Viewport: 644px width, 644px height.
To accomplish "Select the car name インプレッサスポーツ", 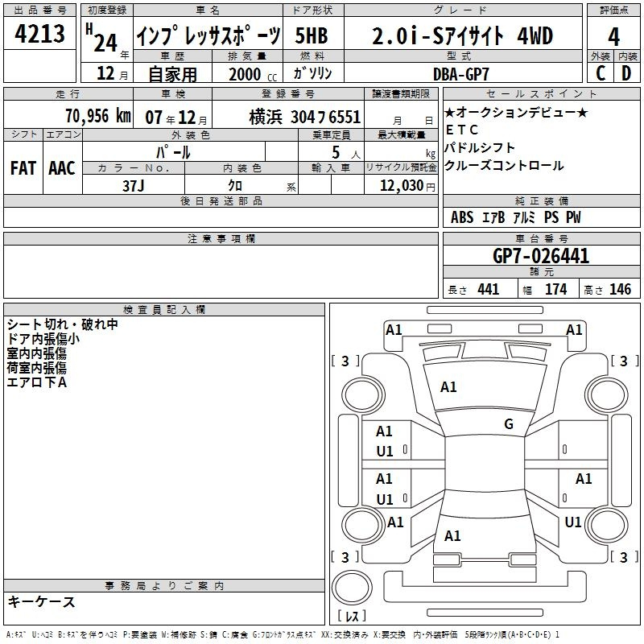I will tap(208, 35).
